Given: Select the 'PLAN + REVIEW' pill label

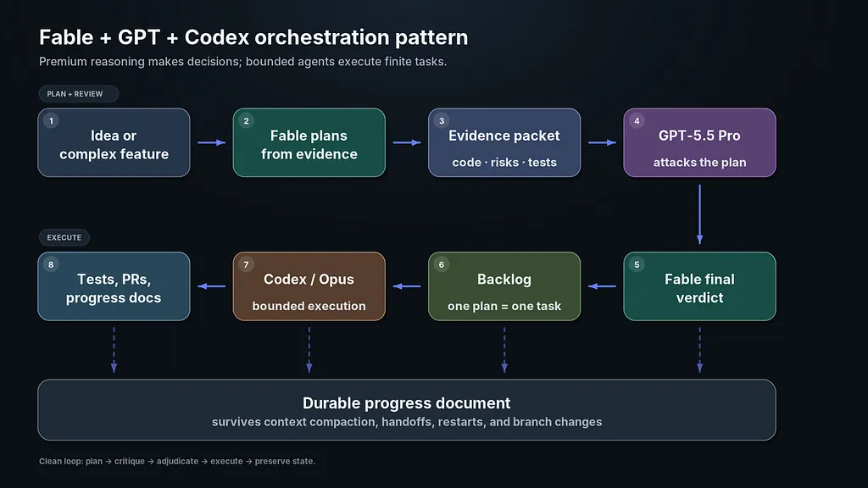Looking at the screenshot, I should click(79, 94).
